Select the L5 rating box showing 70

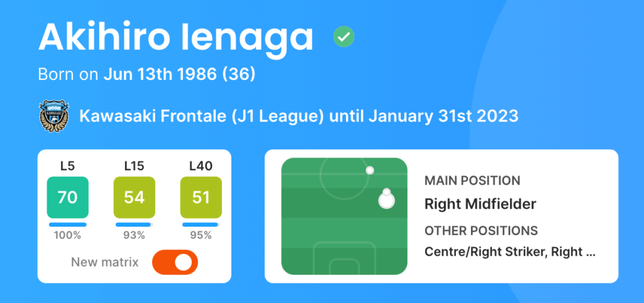pyautogui.click(x=67, y=198)
